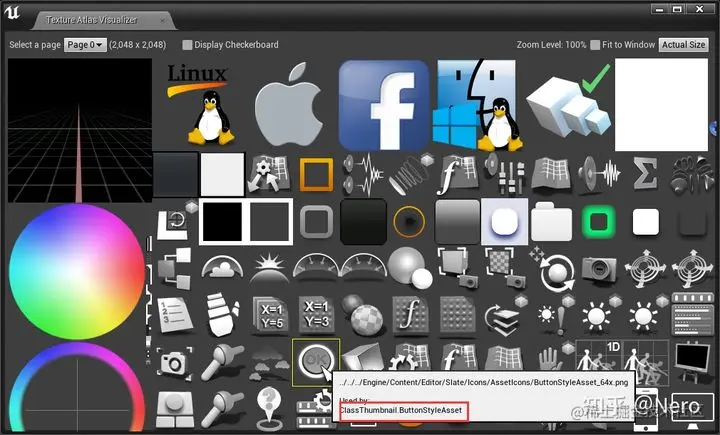
Task: Click the large white square texture
Action: (661, 105)
